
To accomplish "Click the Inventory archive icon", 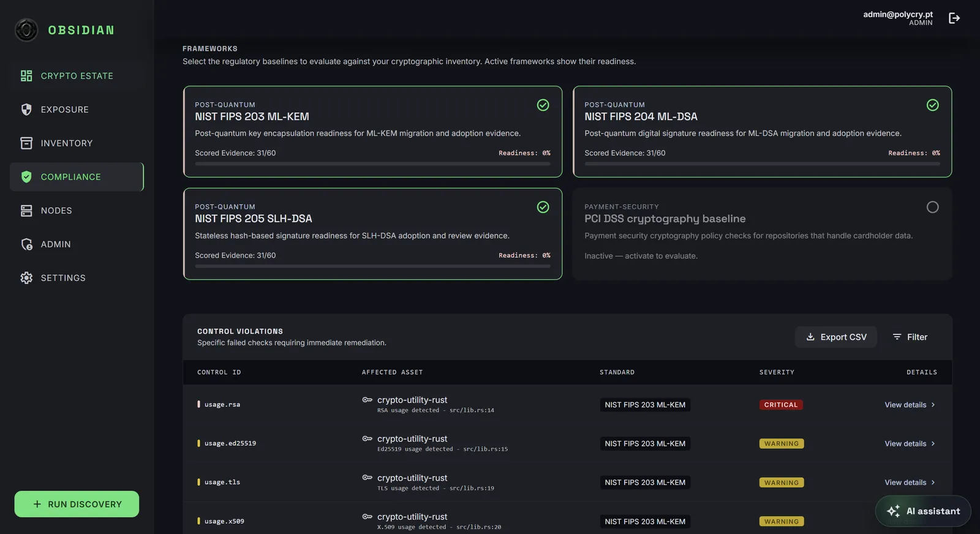I will pyautogui.click(x=26, y=143).
